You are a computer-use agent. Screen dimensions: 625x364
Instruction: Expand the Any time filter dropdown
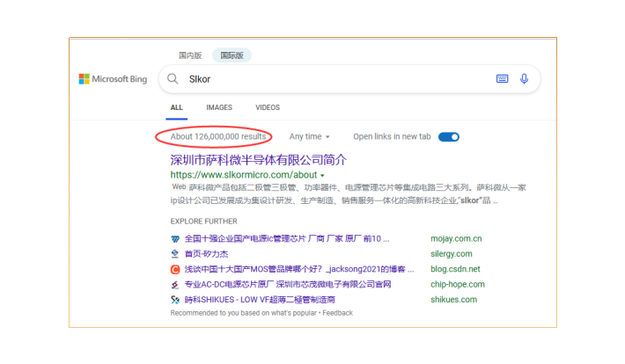pyautogui.click(x=309, y=136)
